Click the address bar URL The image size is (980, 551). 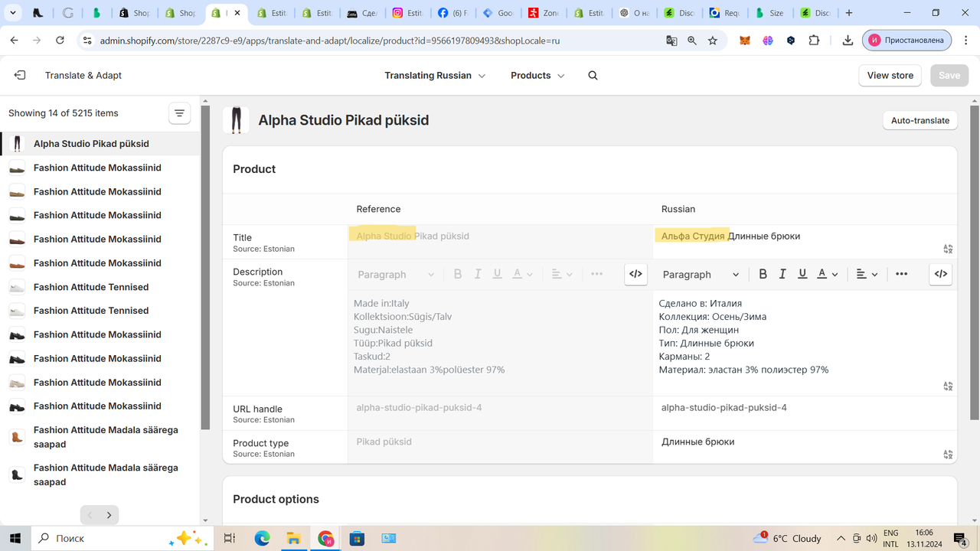click(329, 41)
